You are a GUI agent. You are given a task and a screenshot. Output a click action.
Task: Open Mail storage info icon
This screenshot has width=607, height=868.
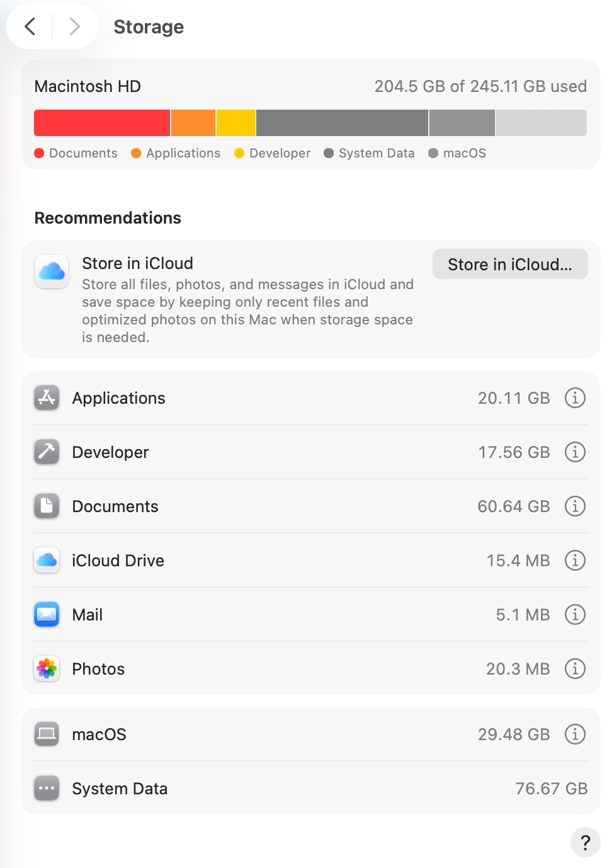click(575, 614)
